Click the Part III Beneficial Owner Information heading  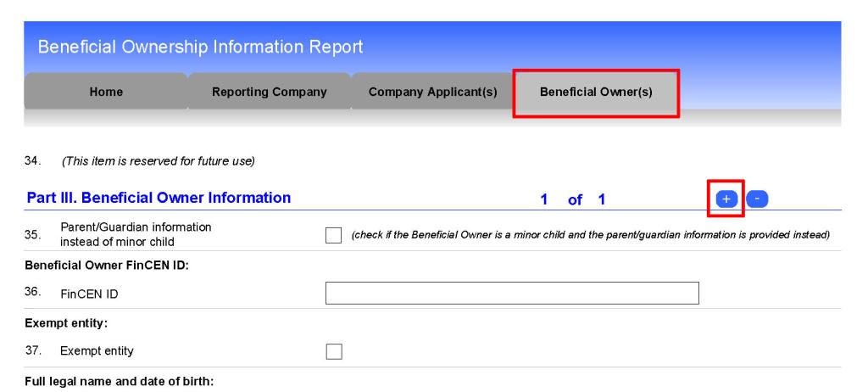(x=159, y=199)
